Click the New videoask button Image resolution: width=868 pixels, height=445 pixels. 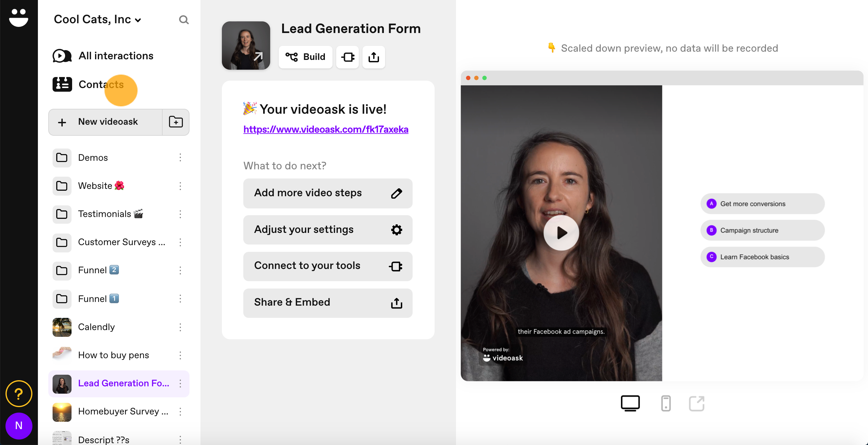click(105, 122)
